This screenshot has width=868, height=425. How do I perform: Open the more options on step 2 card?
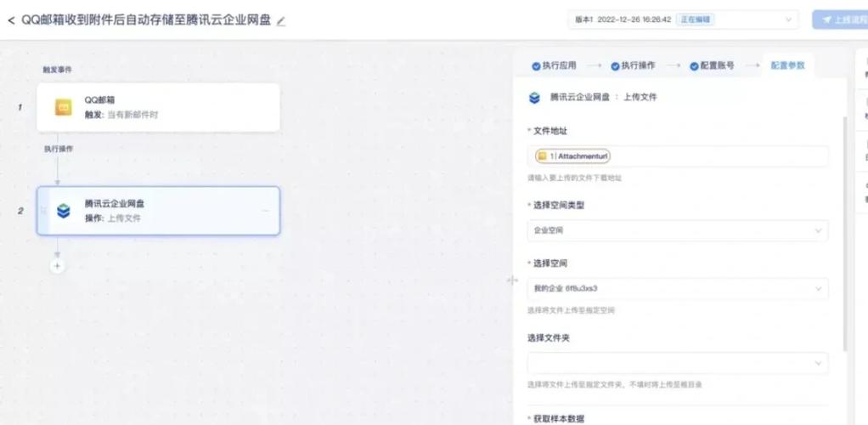267,211
